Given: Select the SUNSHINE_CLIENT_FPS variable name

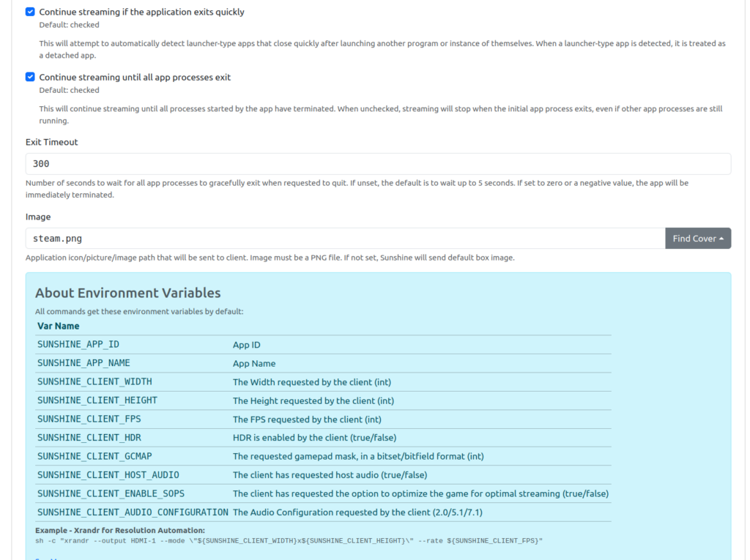Looking at the screenshot, I should [x=89, y=419].
